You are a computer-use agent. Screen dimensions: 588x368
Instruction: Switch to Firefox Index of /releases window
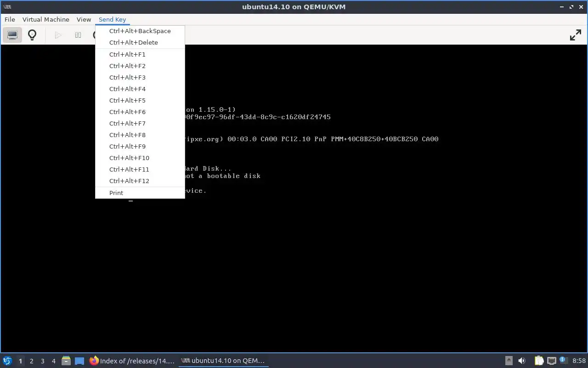tap(132, 361)
